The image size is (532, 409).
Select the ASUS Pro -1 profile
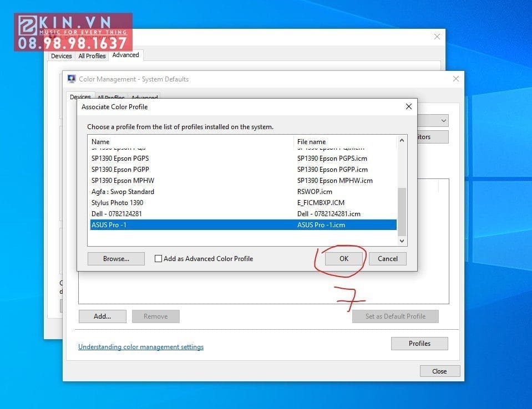(166, 224)
